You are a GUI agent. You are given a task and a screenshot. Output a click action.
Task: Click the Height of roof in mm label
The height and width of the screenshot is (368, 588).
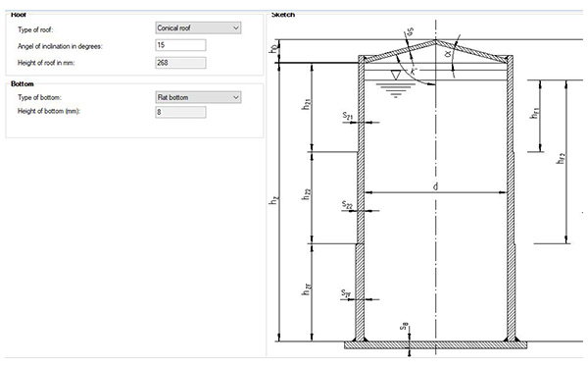46,63
